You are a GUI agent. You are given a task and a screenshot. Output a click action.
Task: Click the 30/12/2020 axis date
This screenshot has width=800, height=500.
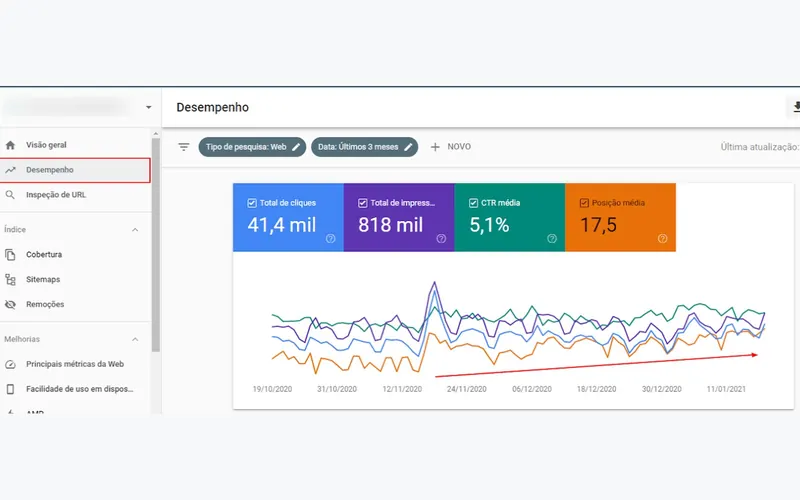(662, 389)
